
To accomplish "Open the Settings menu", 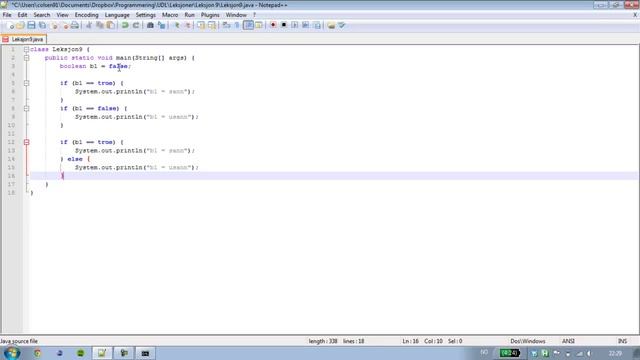I will point(146,15).
